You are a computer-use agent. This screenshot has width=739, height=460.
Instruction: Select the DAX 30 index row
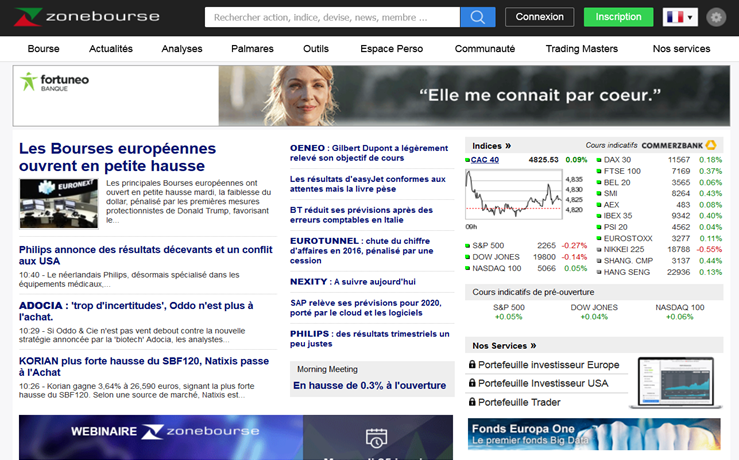point(659,160)
